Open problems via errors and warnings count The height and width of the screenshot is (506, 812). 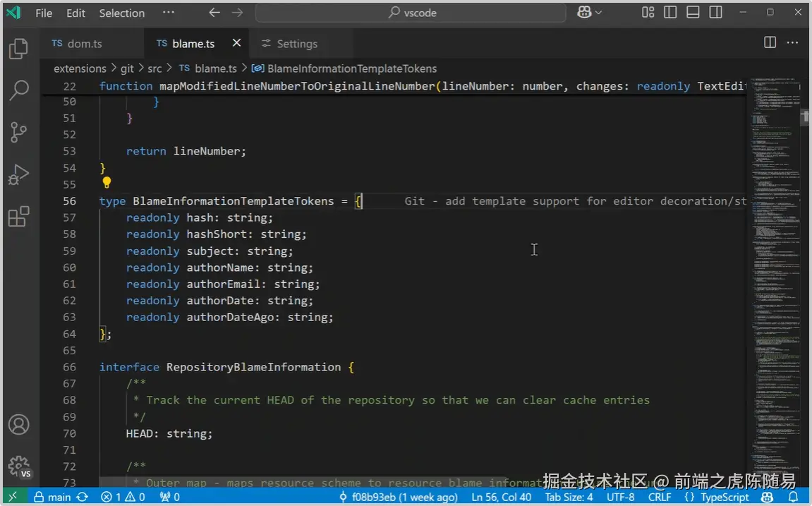click(x=123, y=497)
